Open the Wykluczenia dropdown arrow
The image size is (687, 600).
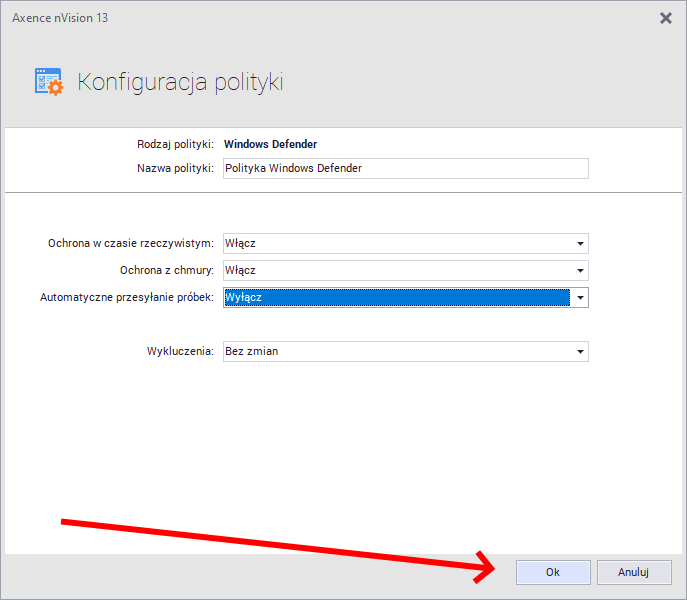[x=579, y=351]
